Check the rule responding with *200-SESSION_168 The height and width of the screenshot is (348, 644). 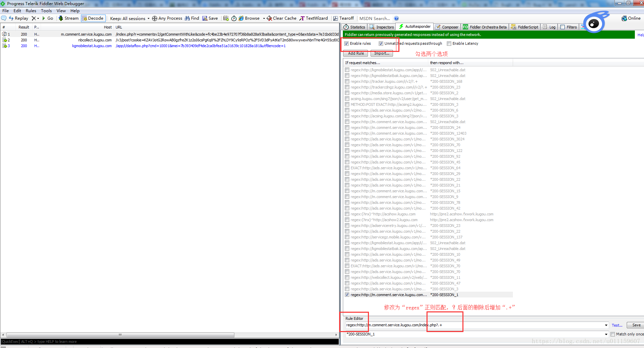347,81
